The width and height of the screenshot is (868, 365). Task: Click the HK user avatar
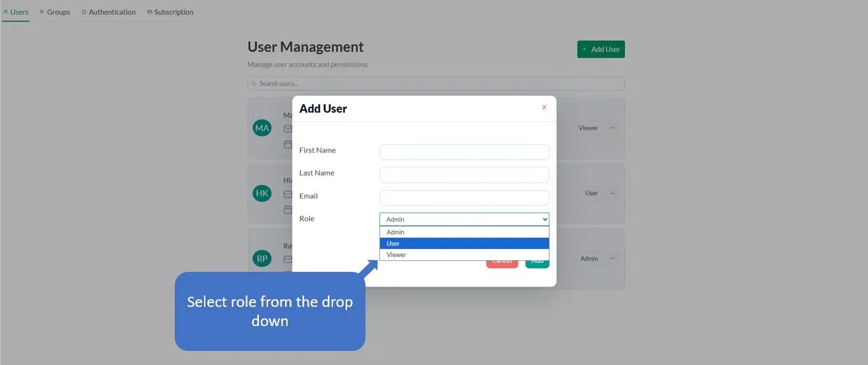point(262,193)
